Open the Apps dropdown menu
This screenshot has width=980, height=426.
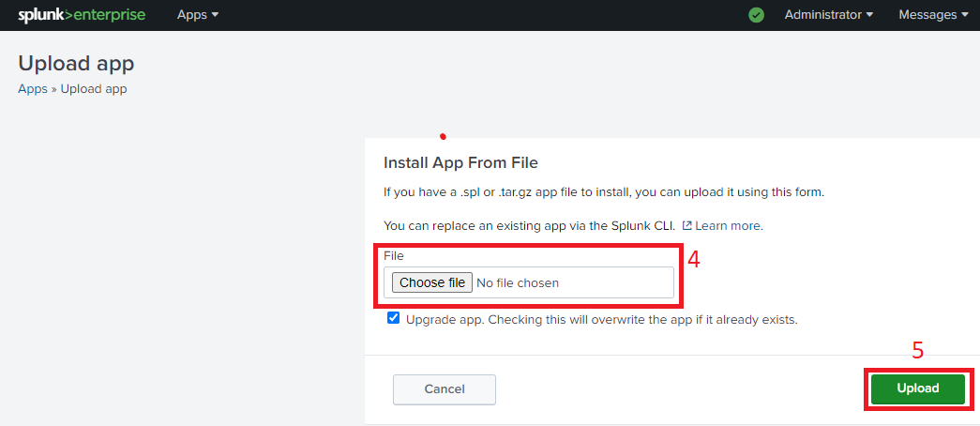point(198,15)
